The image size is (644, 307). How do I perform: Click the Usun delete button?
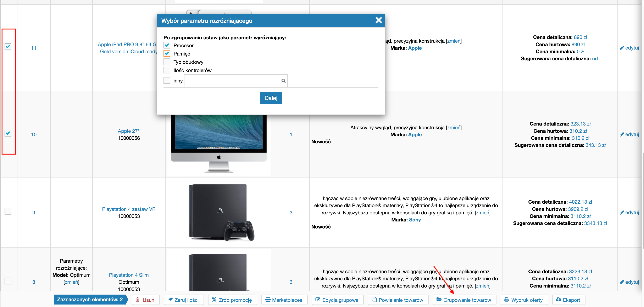click(146, 300)
